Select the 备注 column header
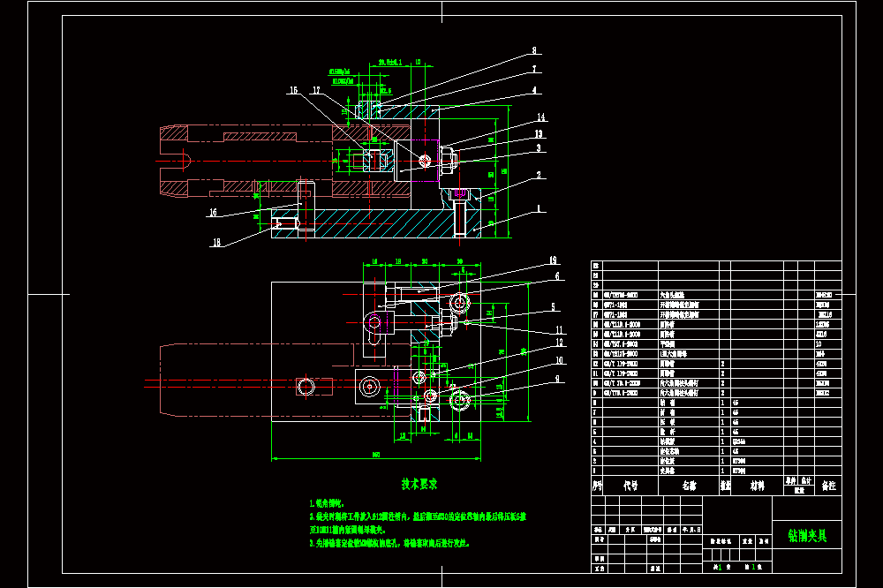Screen dimensions: 883x588 (x=829, y=486)
